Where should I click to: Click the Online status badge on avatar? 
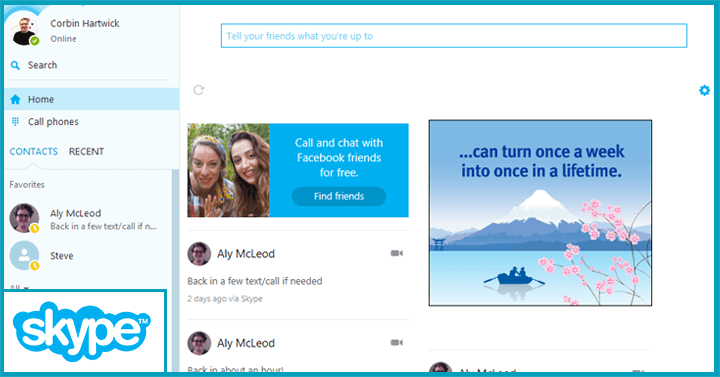(x=34, y=40)
